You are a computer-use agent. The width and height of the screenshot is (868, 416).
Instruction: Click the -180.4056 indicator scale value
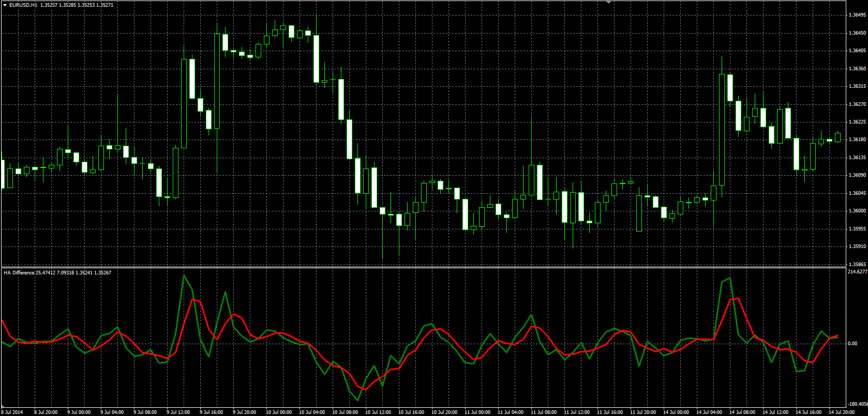point(858,404)
